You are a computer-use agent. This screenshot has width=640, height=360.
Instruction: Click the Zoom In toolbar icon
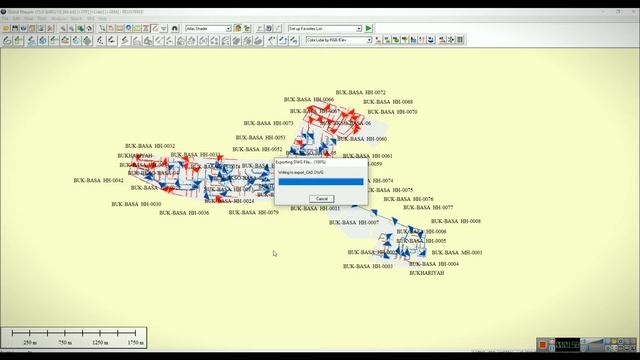click(x=63, y=29)
